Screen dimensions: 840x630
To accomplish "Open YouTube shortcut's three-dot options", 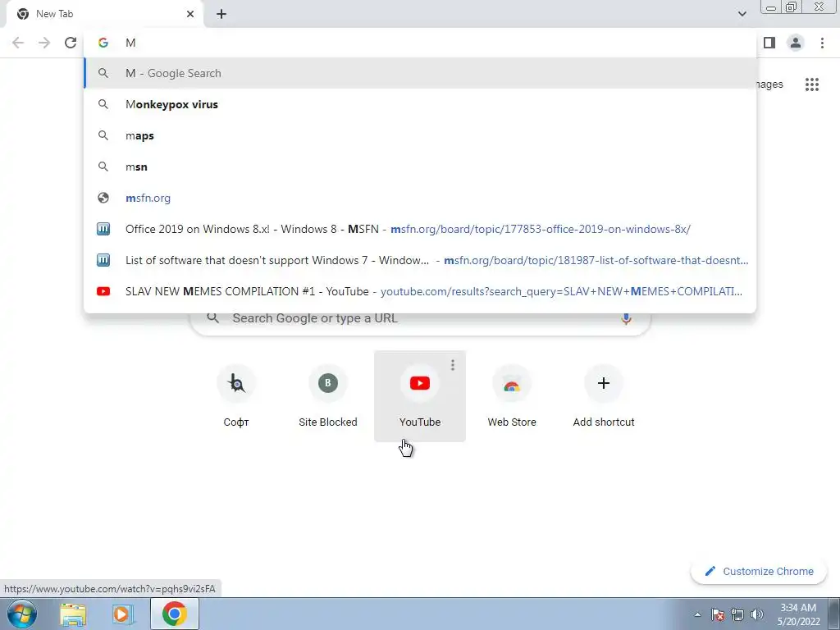I will click(x=453, y=365).
